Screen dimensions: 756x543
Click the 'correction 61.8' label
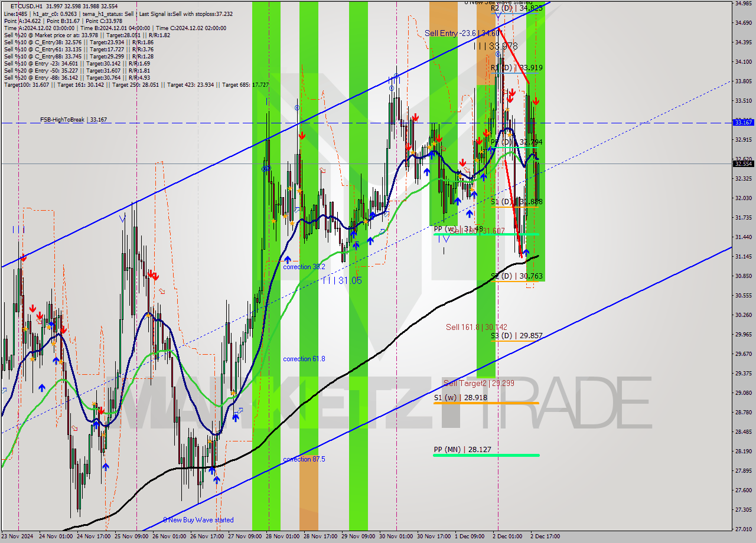point(304,359)
